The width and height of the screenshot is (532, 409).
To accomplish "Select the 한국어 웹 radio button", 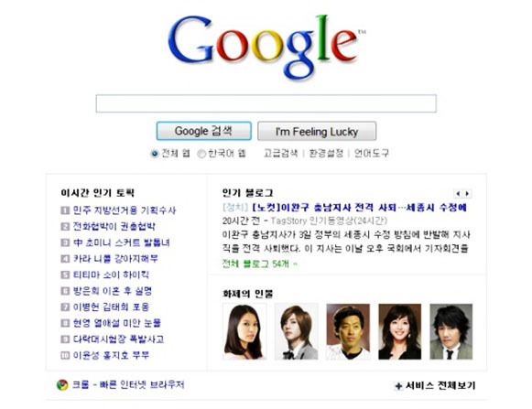I will (201, 154).
